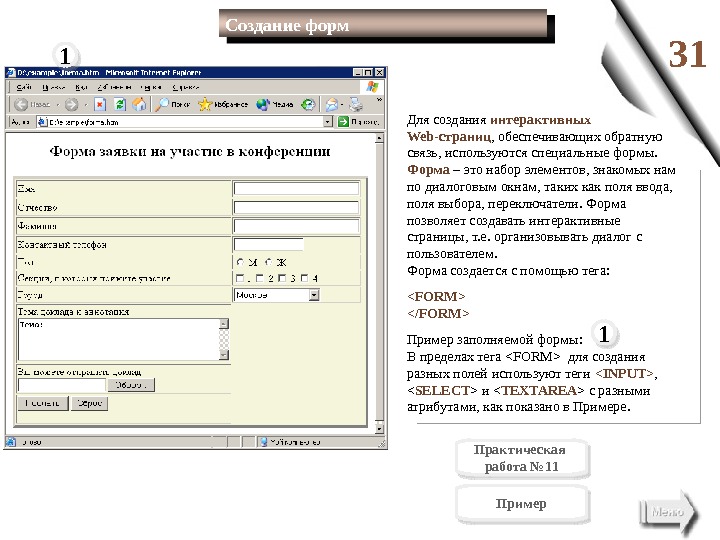Viewport: 720px width, 540px height.
Task: Check the section 1 checkbox
Action: coord(239,278)
